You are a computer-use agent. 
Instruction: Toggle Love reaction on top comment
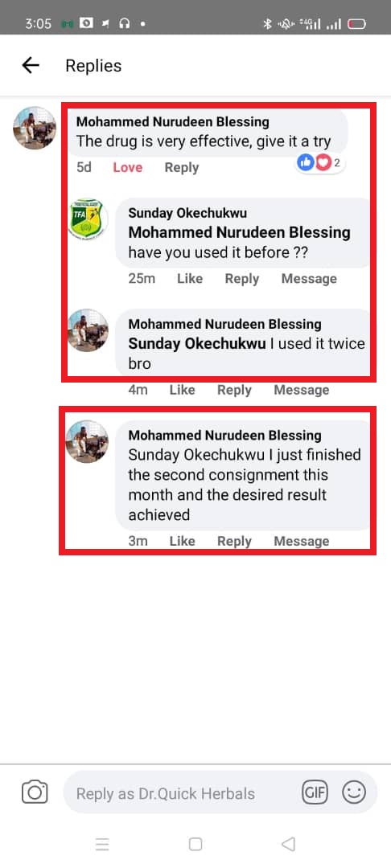[x=127, y=168]
